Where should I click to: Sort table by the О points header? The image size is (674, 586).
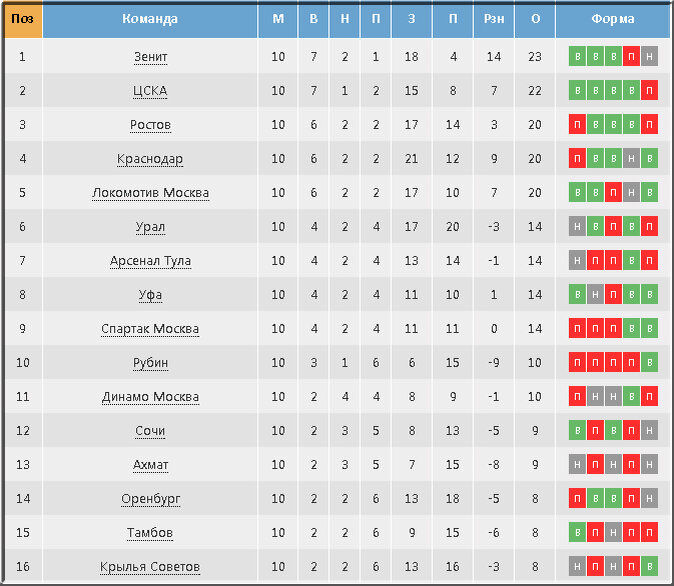tap(535, 19)
